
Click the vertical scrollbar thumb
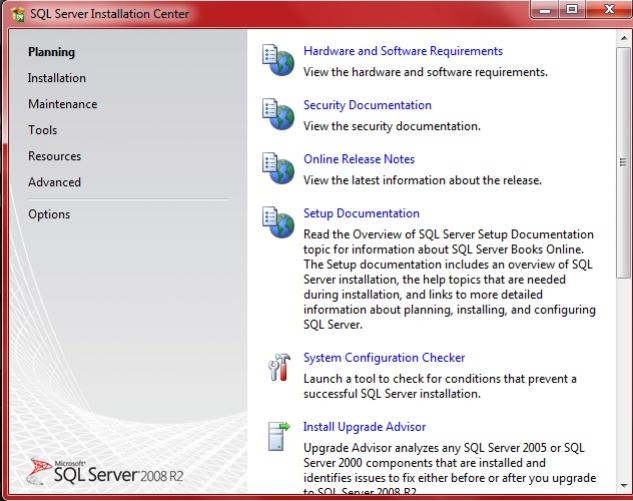click(x=624, y=162)
